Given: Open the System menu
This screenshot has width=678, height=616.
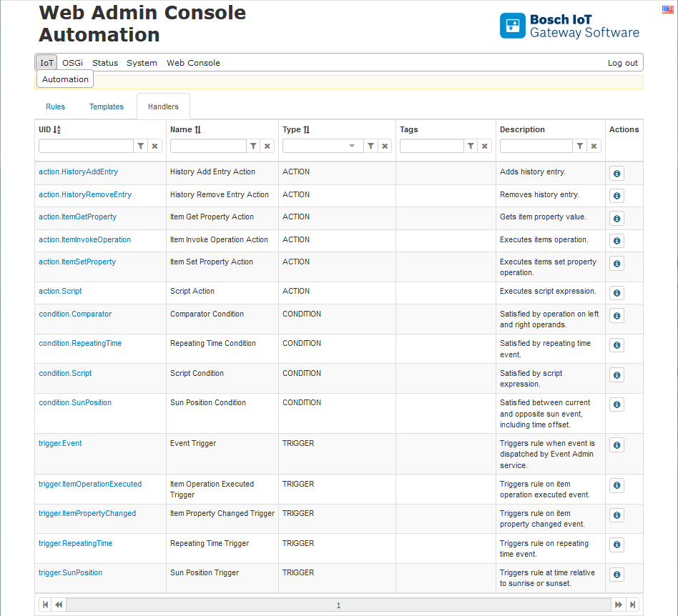Looking at the screenshot, I should click(142, 63).
